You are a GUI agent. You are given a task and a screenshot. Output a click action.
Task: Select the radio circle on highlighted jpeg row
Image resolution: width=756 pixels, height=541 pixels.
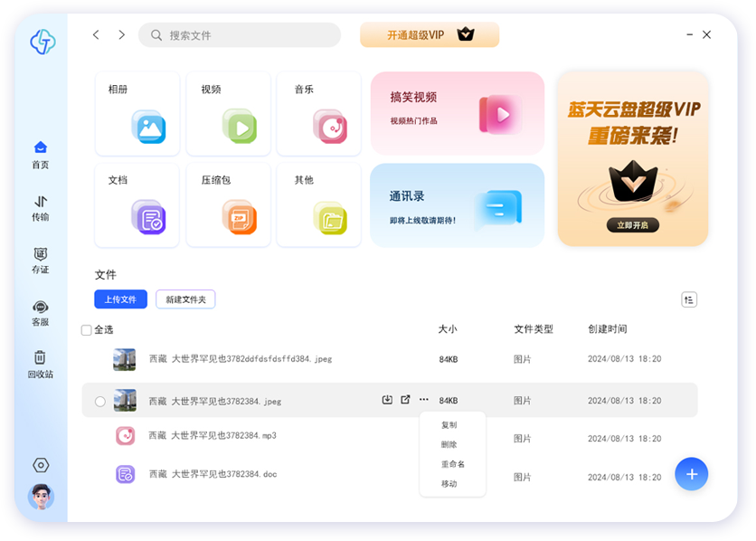coord(100,401)
